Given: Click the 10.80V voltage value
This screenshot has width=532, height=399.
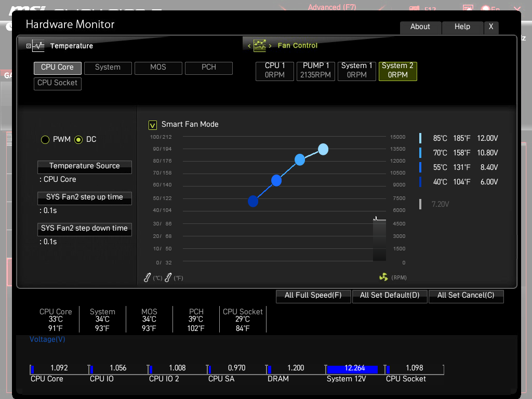Looking at the screenshot, I should (x=487, y=153).
